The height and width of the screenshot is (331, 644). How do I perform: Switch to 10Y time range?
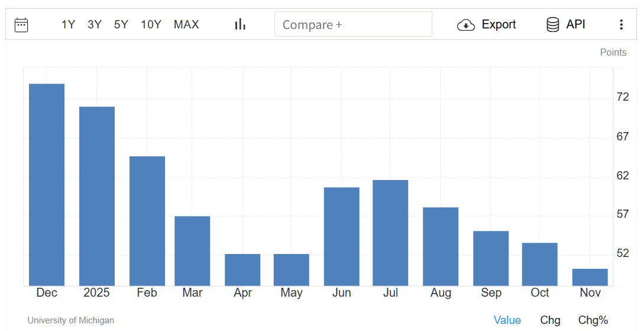151,24
